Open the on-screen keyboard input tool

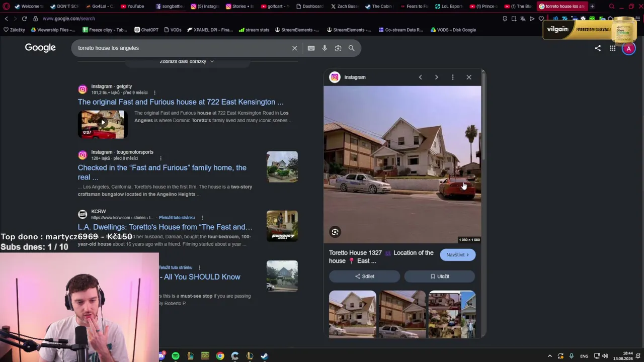pyautogui.click(x=311, y=48)
